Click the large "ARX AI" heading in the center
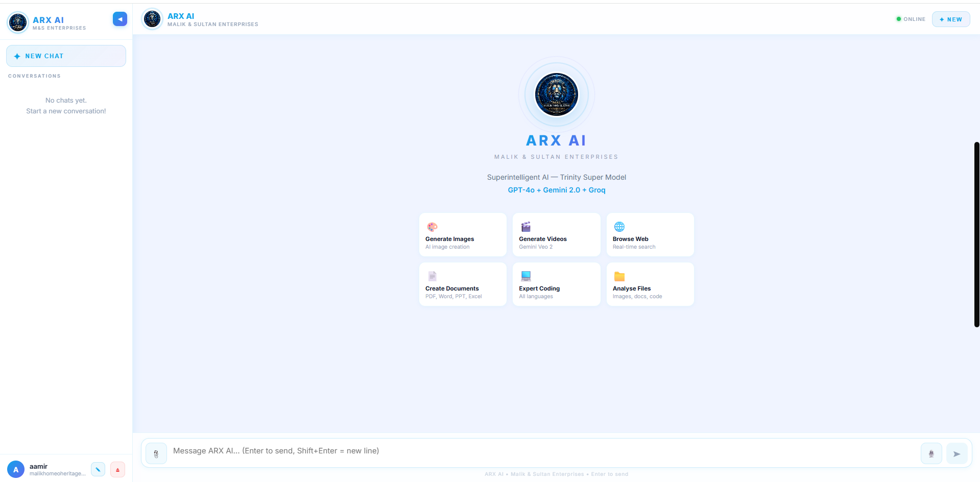Viewport: 980px width, 482px height. click(556, 140)
